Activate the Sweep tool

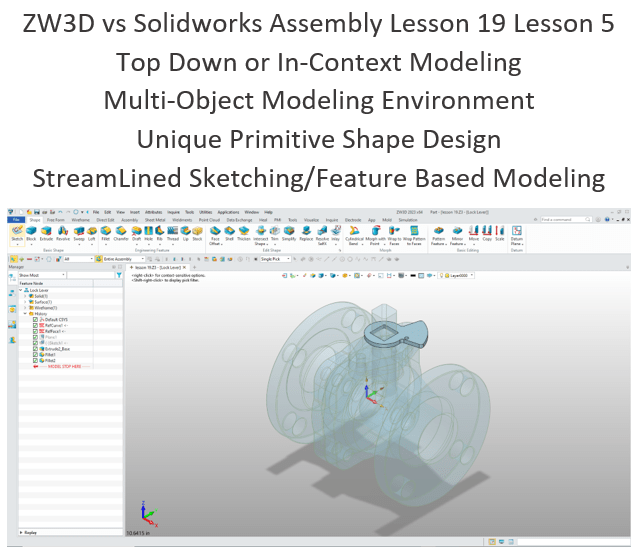point(79,233)
